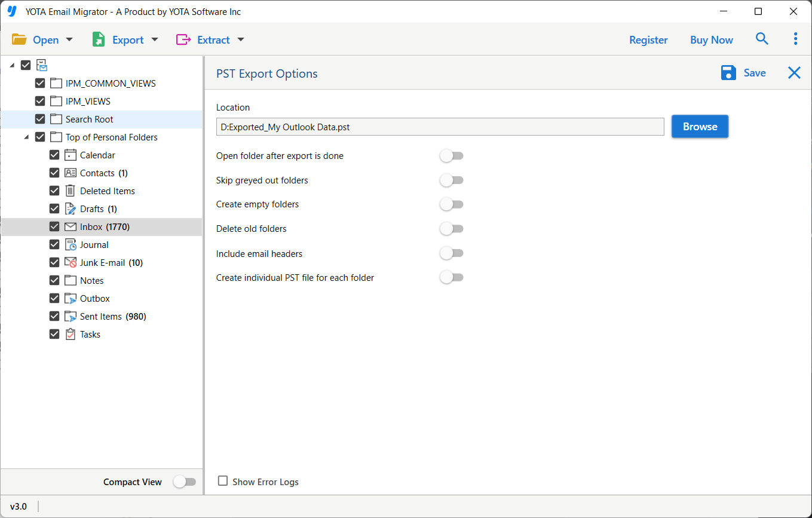Click the green Export file icon
Screen dimensions: 812x518
[99, 39]
